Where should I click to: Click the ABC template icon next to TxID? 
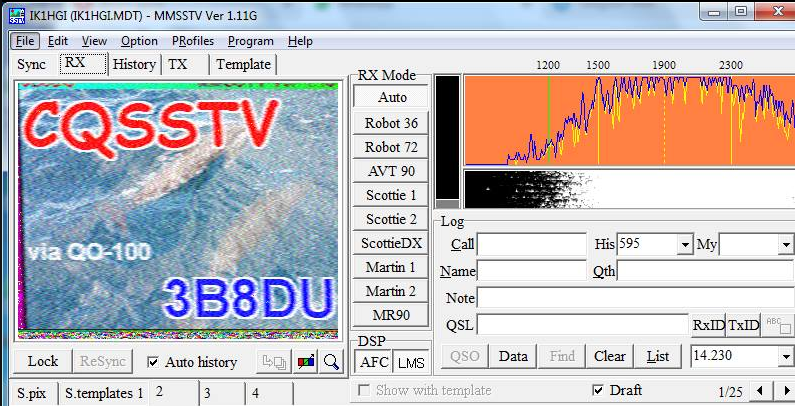[x=778, y=325]
